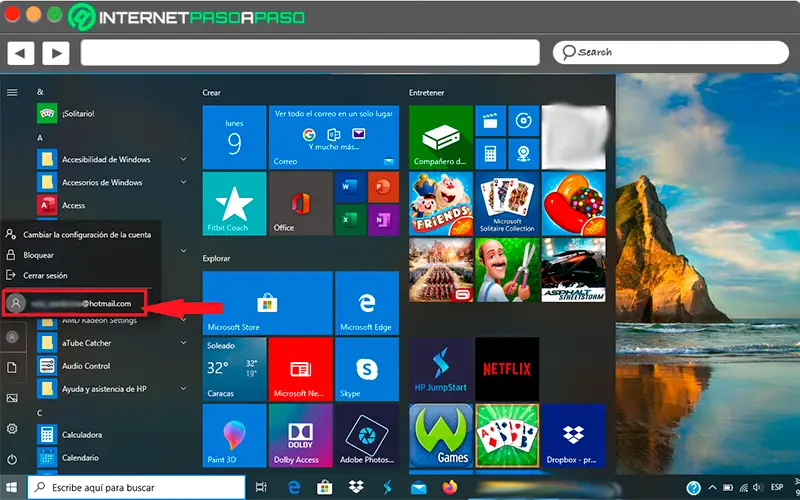Launch the Gardenscapes tile
The image size is (800, 500).
click(507, 270)
